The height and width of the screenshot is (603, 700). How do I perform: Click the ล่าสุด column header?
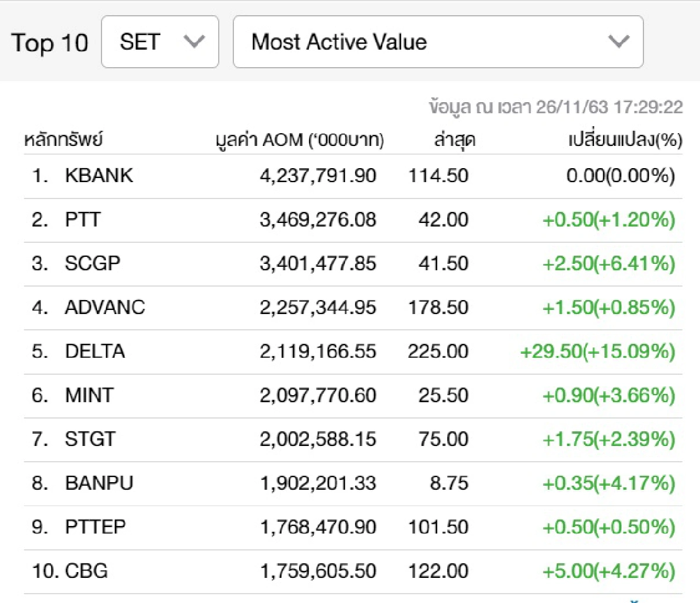pos(454,140)
